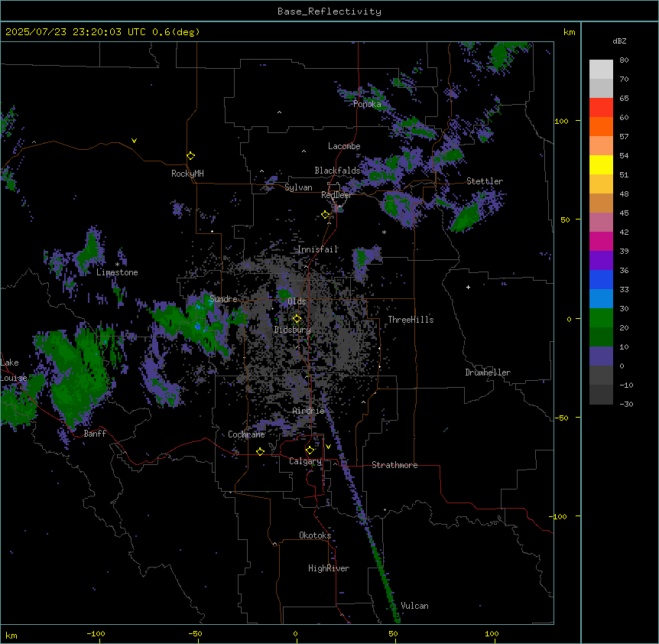
Task: Click the yellow diamond marker south of RedDeer
Action: coord(325,215)
